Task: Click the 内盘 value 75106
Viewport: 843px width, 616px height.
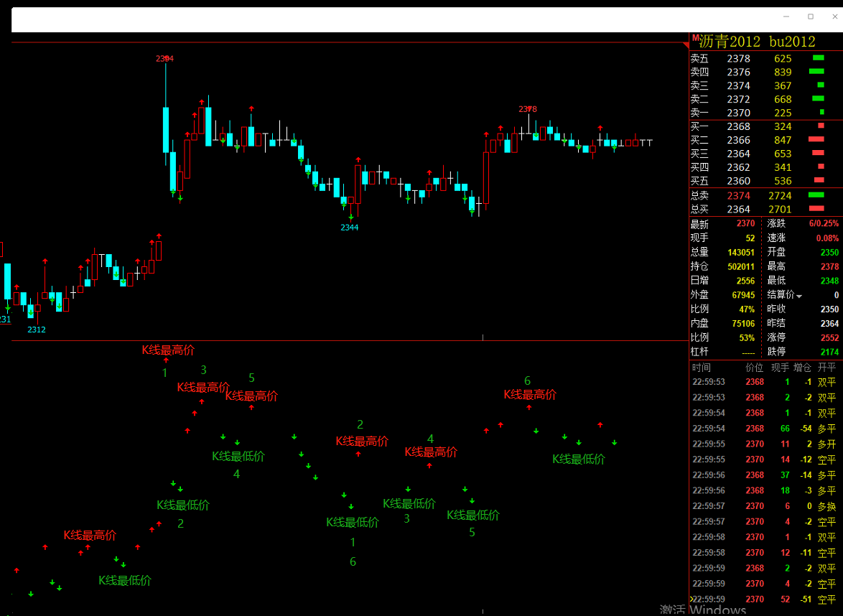Action: click(743, 324)
